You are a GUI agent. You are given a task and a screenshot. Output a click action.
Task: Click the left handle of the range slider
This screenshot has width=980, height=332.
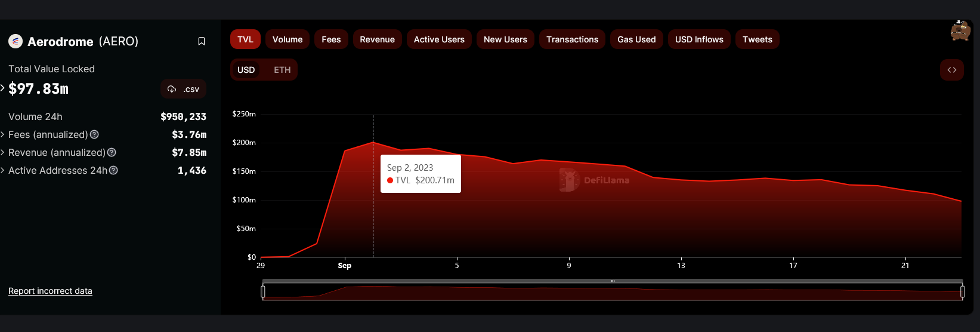(263, 291)
